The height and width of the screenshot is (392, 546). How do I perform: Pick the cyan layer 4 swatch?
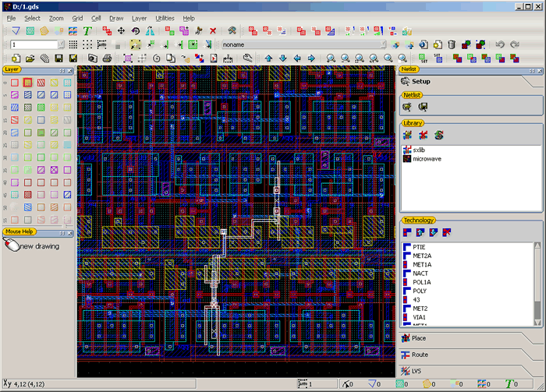67,83
